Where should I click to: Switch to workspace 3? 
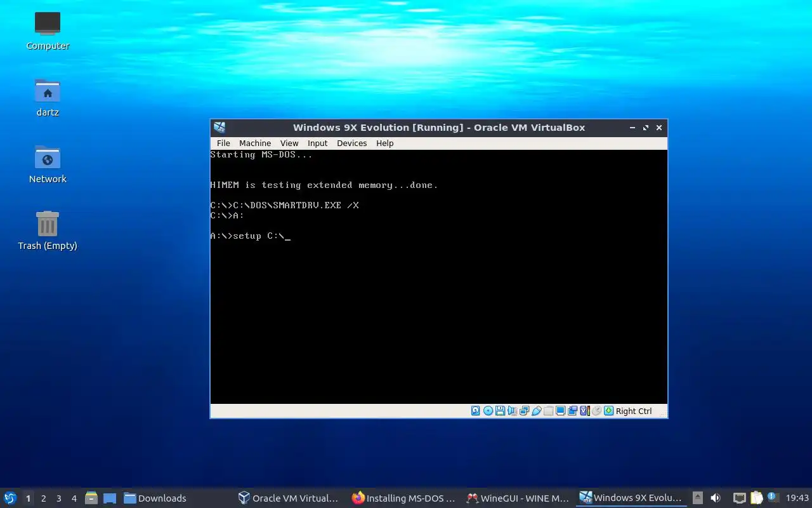(x=58, y=498)
